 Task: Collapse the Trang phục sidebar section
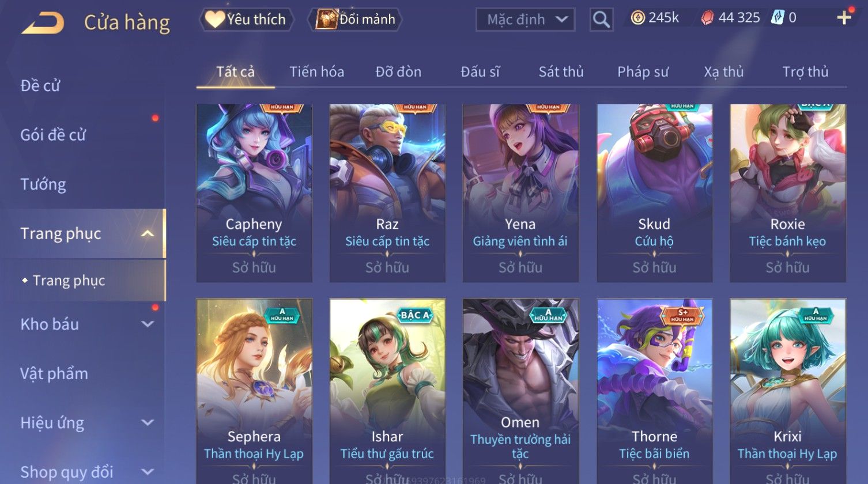tap(148, 233)
